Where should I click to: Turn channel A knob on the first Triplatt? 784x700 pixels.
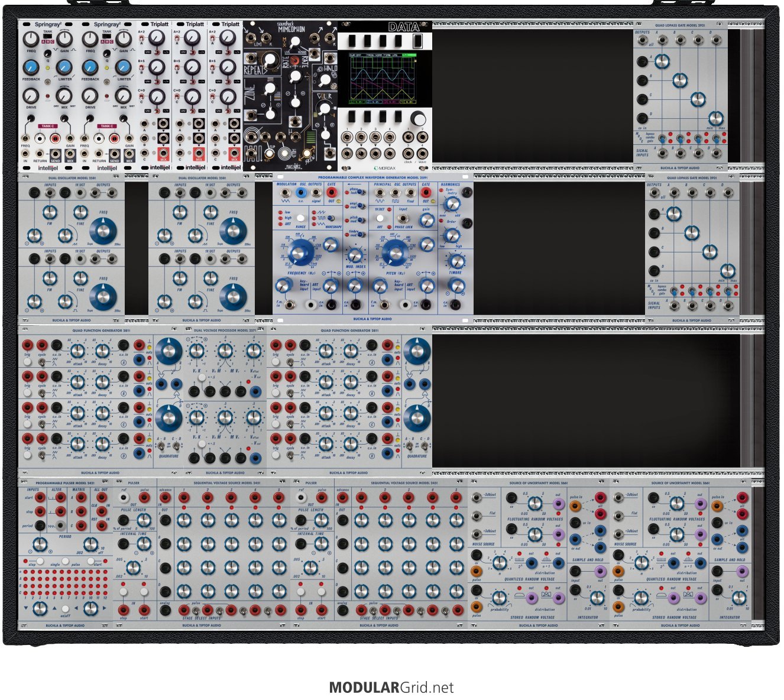pyautogui.click(x=157, y=38)
